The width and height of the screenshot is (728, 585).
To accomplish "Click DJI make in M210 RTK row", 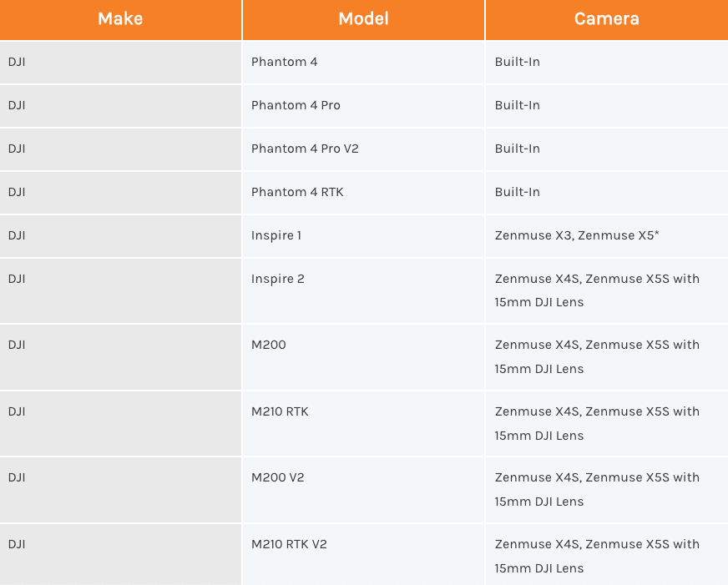I will click(x=120, y=424).
